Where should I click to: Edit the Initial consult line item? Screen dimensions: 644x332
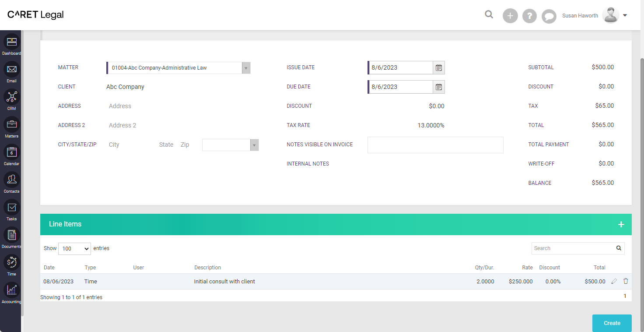coord(614,281)
